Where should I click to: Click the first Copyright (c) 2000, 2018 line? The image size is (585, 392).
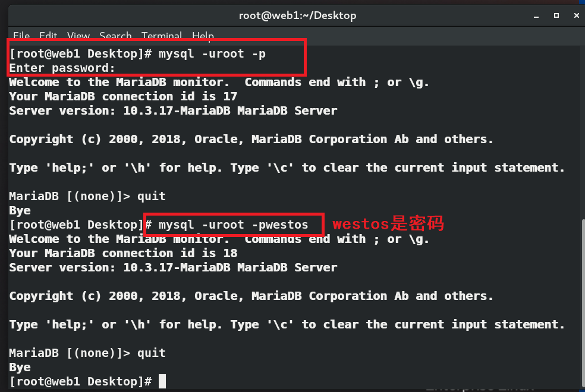pyautogui.click(x=251, y=140)
